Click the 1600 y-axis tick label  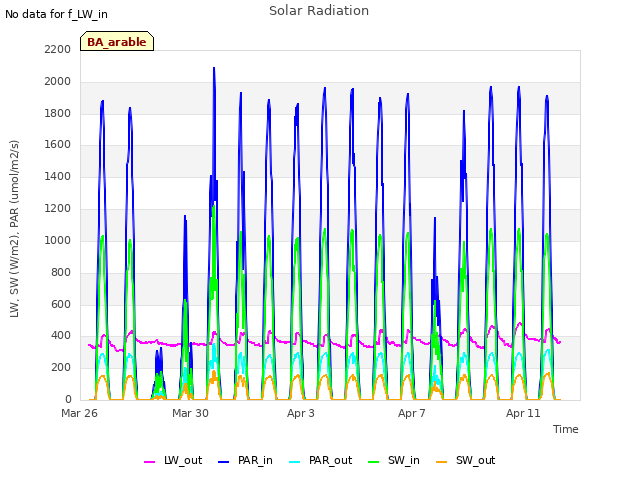pos(58,144)
